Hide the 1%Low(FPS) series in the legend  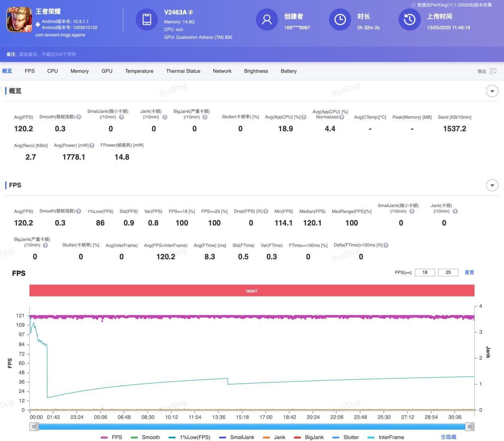tap(189, 437)
